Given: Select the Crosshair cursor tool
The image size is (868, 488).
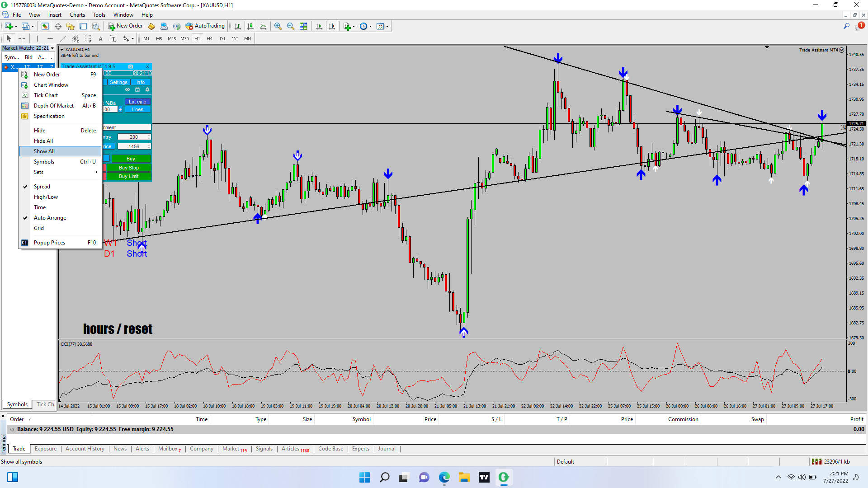Looking at the screenshot, I should (x=22, y=38).
